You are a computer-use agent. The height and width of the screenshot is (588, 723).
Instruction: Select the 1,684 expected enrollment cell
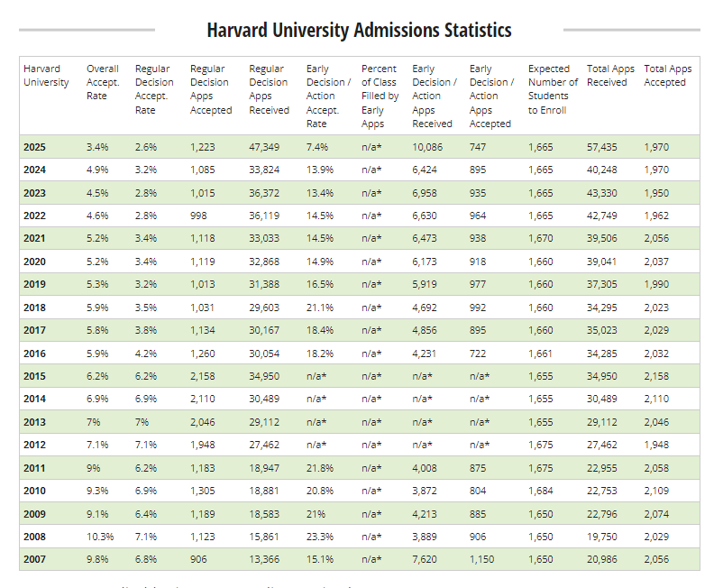point(541,491)
